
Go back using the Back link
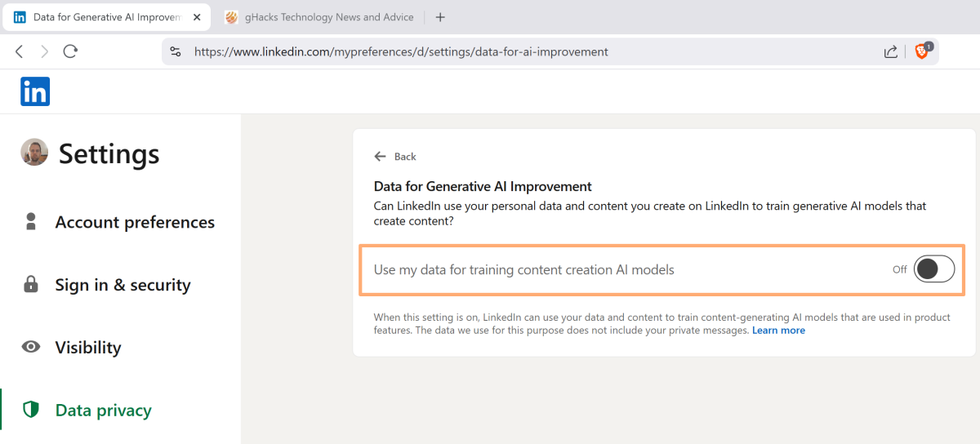pos(395,157)
